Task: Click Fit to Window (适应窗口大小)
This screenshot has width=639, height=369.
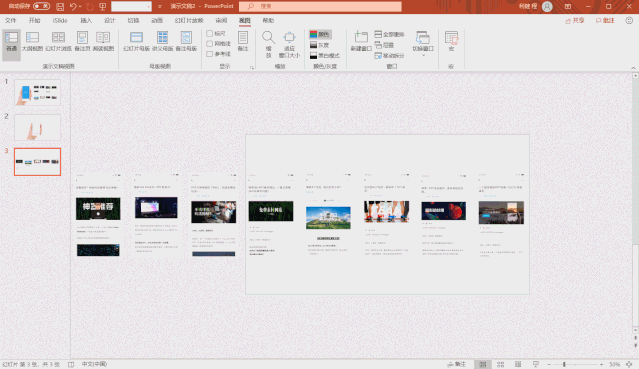Action: (289, 44)
